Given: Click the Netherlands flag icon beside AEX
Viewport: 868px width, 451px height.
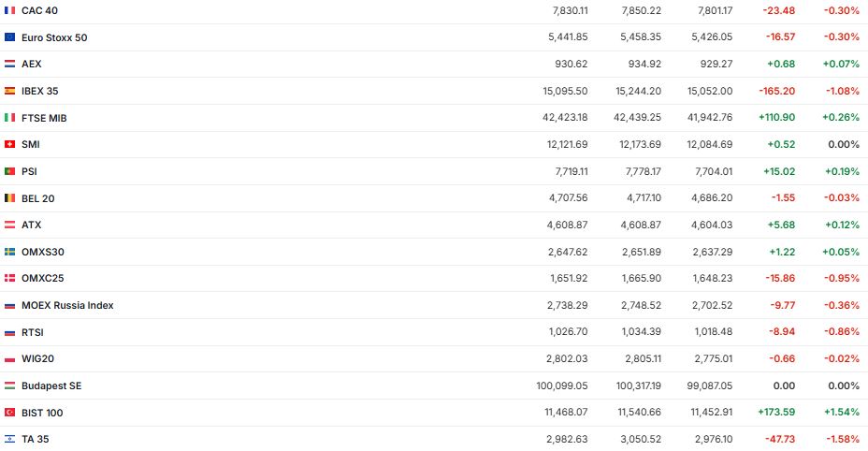Looking at the screenshot, I should click(x=10, y=65).
